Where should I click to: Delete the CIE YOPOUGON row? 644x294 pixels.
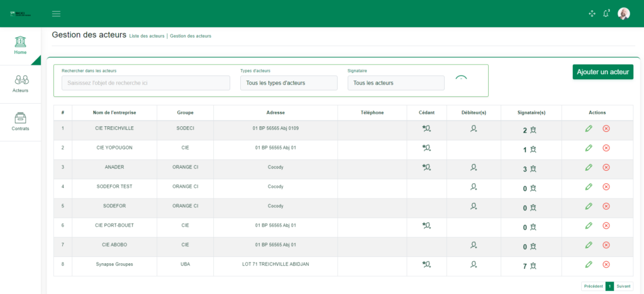606,148
